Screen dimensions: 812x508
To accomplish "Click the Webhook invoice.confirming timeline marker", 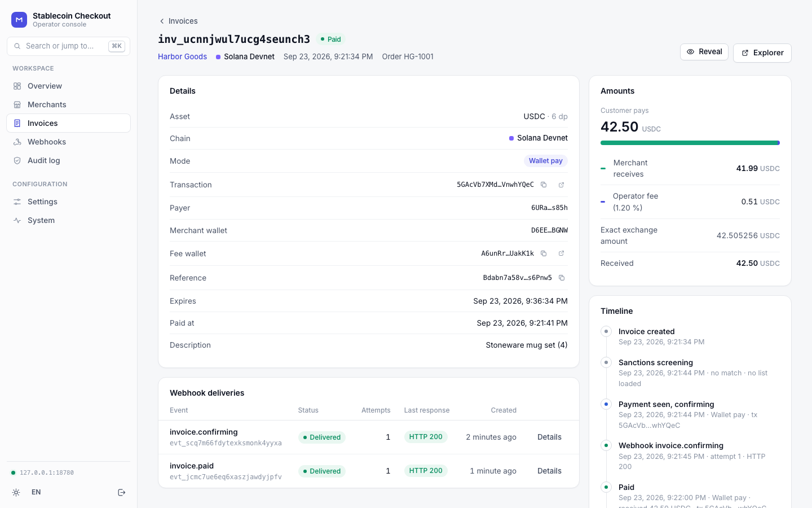I will click(x=606, y=445).
